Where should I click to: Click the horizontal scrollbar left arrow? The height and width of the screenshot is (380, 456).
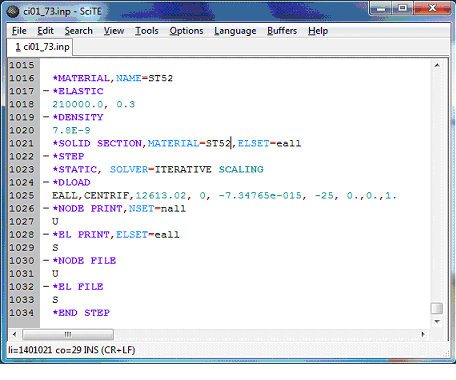pos(14,334)
